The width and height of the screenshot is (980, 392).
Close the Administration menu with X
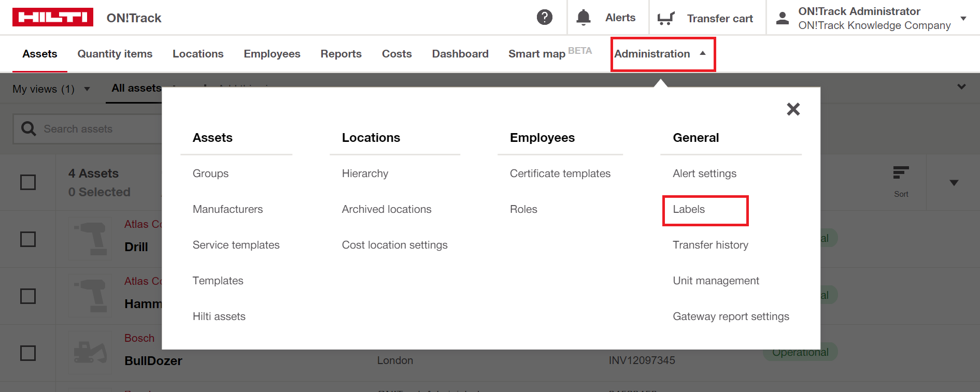point(793,109)
